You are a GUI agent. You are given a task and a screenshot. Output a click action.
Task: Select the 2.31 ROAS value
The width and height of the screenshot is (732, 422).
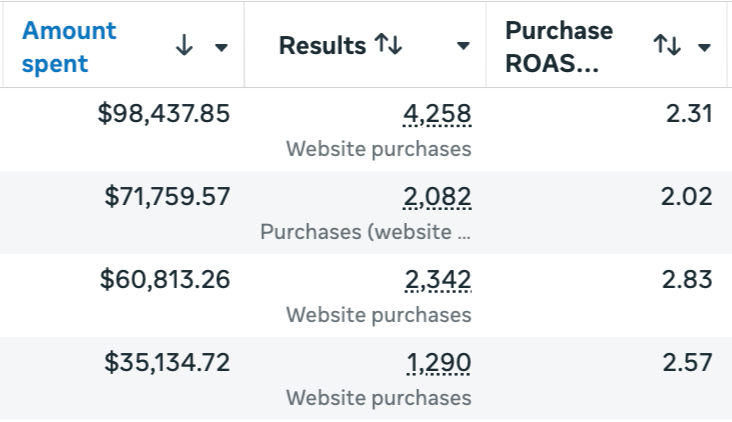pos(689,113)
